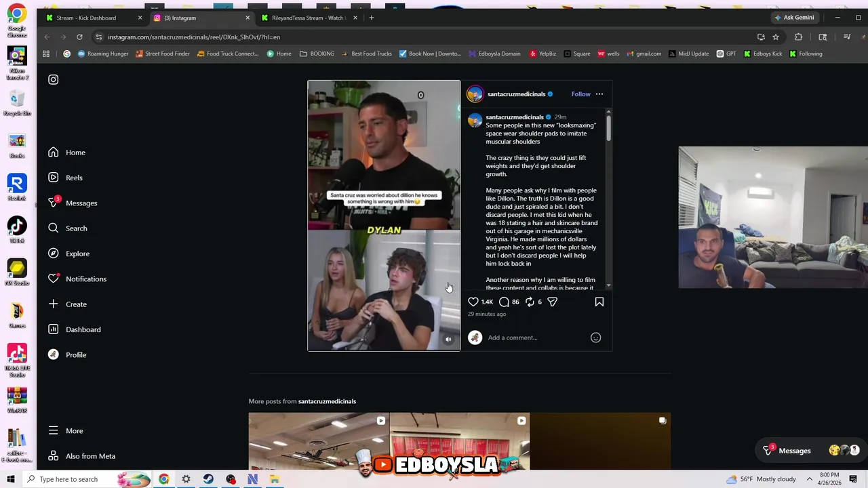Mute or unmute the reel audio
The width and height of the screenshot is (868, 488).
[448, 340]
